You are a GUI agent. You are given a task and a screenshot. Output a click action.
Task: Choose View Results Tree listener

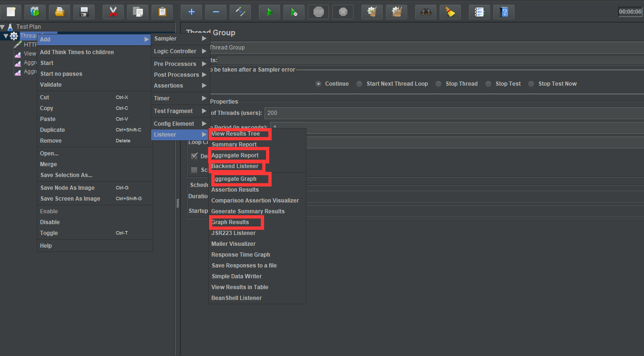tap(258, 134)
